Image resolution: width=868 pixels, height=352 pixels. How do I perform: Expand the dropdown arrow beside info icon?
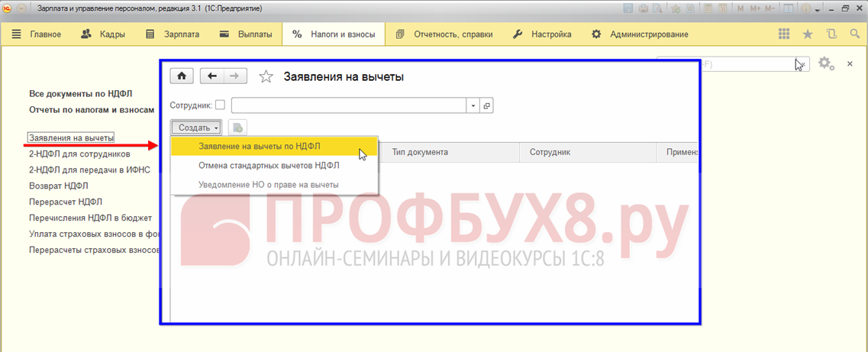(x=816, y=9)
